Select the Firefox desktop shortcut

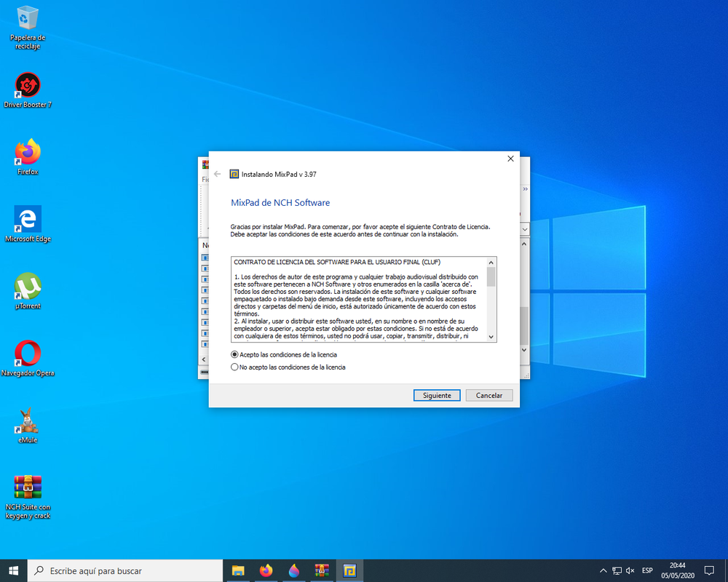point(28,157)
